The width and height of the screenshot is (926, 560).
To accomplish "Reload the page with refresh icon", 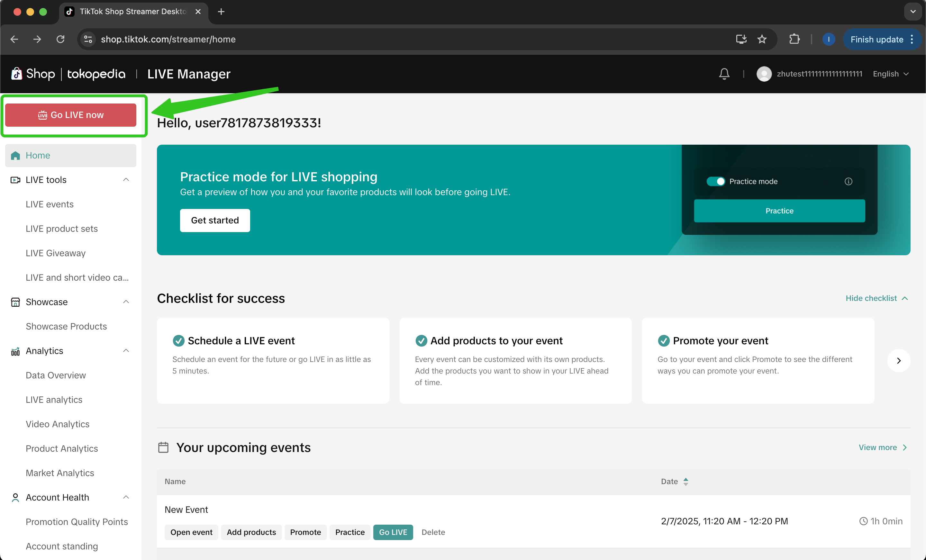I will pyautogui.click(x=60, y=39).
